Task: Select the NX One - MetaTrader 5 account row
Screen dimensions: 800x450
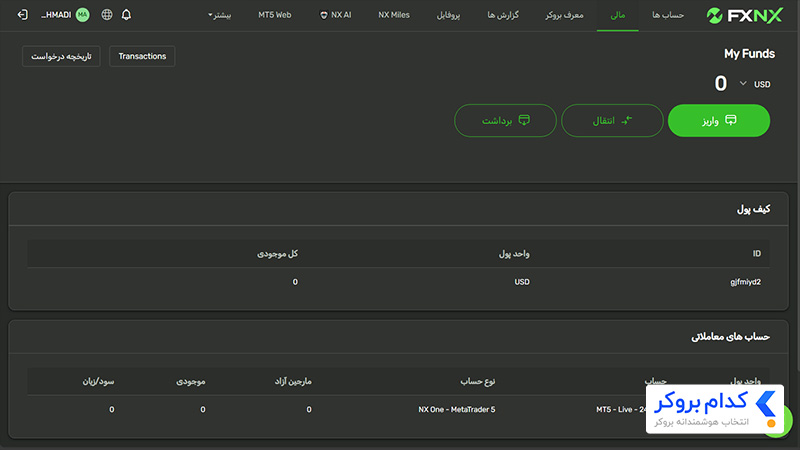Action: coord(398,409)
